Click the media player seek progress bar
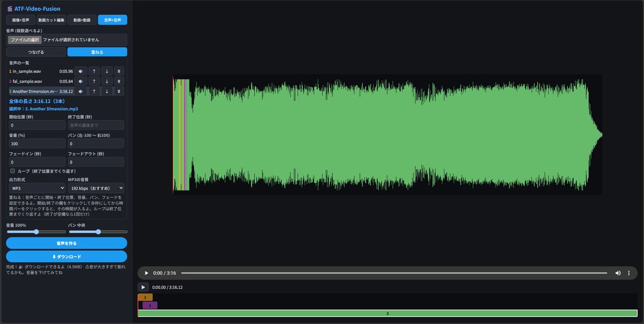The image size is (644, 324). [x=394, y=273]
